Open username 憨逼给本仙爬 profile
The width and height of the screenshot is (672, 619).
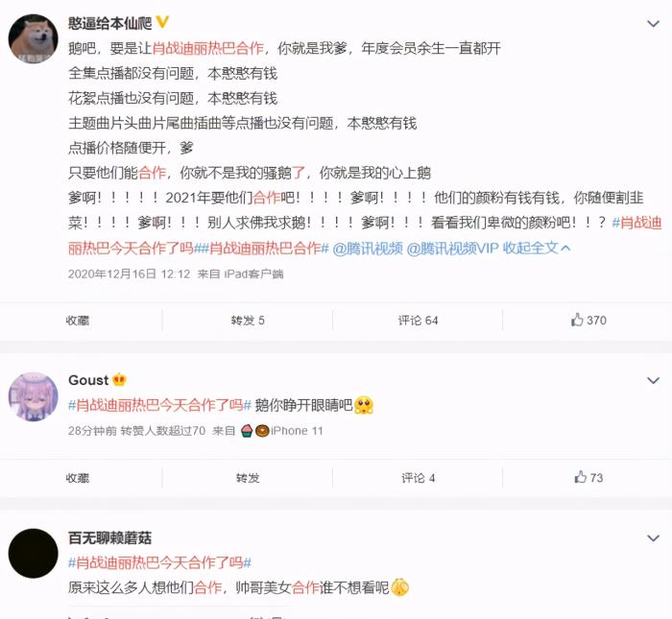109,23
